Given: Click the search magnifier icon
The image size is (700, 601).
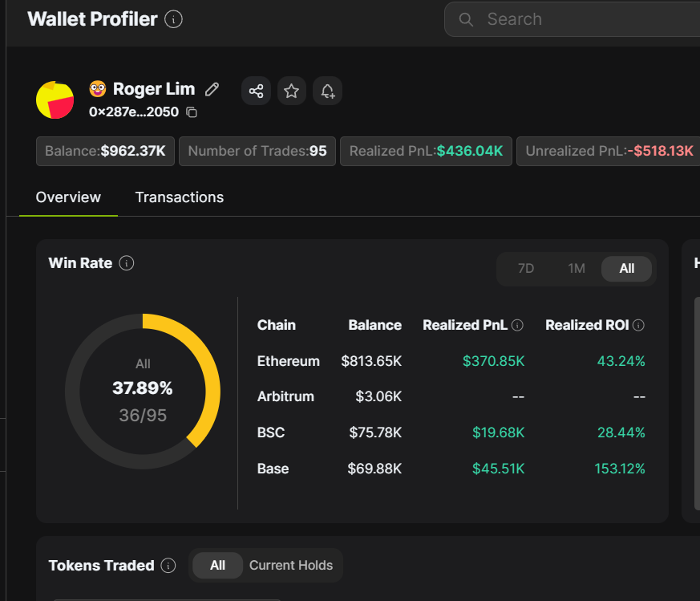Looking at the screenshot, I should tap(466, 19).
